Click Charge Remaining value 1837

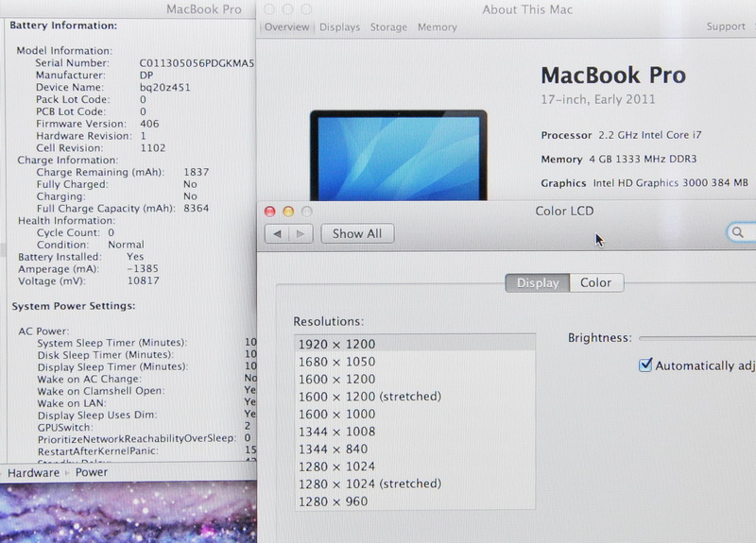tap(197, 172)
